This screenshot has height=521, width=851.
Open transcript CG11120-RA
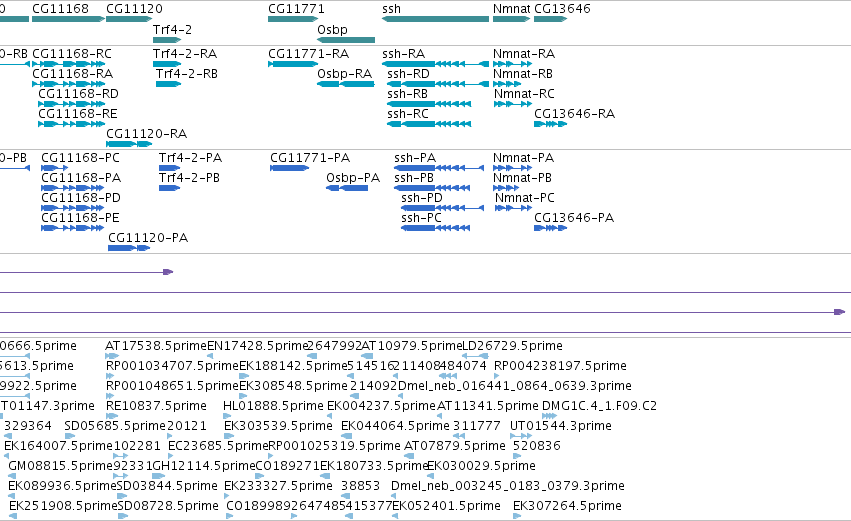(x=147, y=134)
